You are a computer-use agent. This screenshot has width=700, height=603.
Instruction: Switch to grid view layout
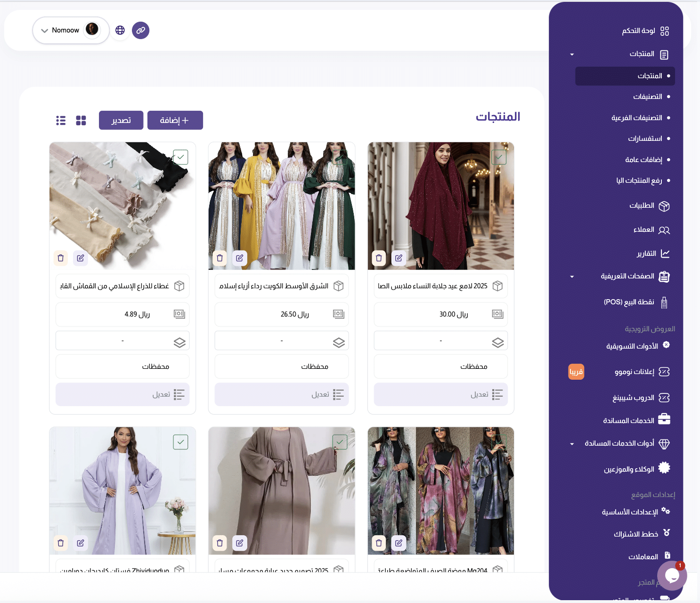(81, 121)
